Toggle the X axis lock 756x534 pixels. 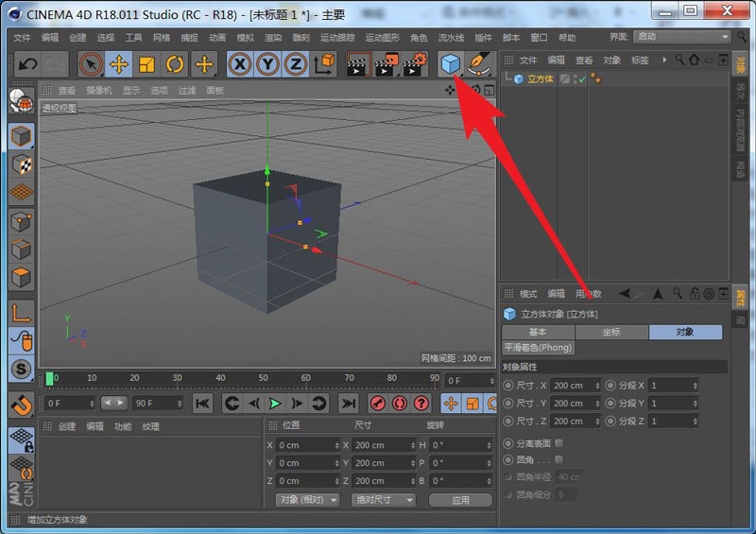coord(240,64)
